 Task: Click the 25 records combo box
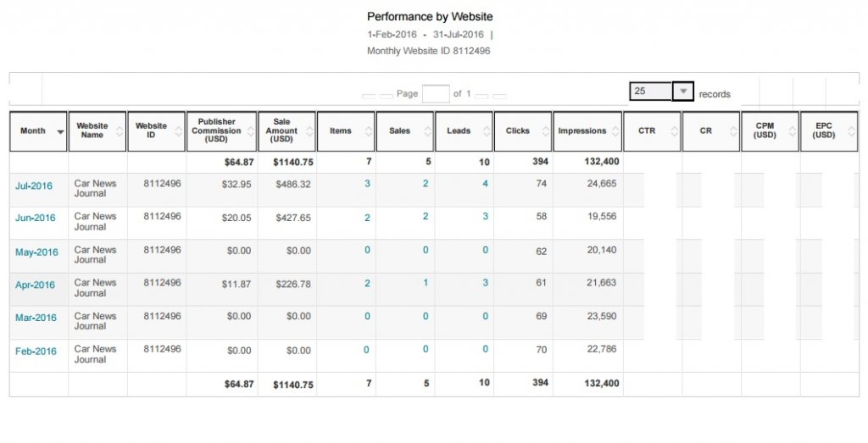651,91
